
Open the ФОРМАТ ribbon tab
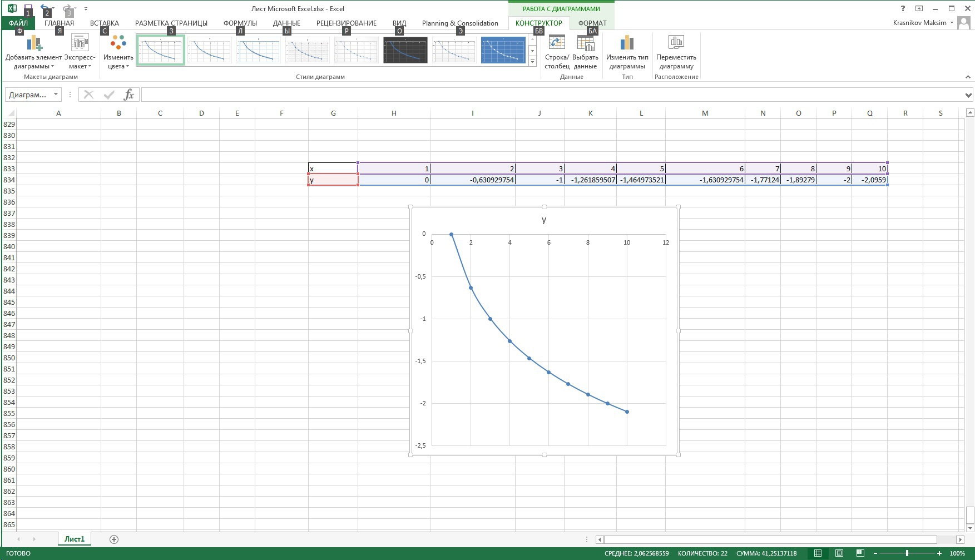pos(592,23)
